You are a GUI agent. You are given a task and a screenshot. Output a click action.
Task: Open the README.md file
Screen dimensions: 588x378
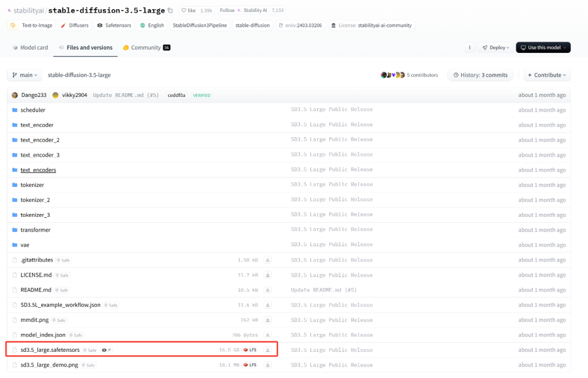coord(36,290)
